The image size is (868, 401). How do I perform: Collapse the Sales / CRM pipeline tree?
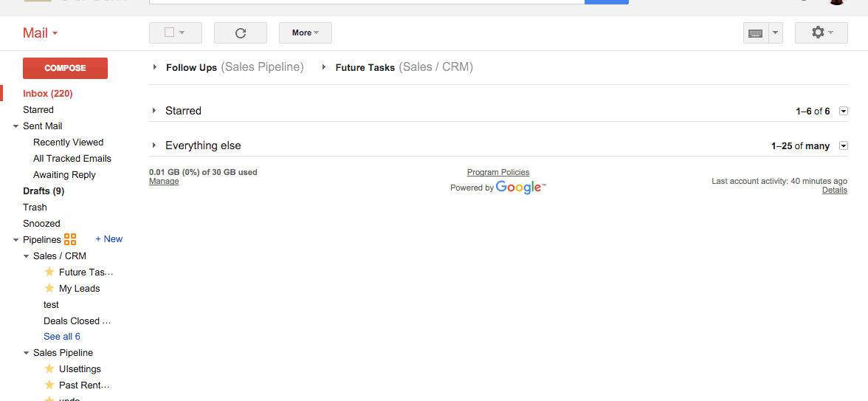tap(26, 256)
